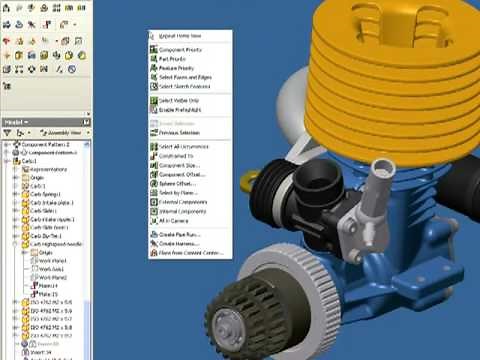This screenshot has height=360, width=480.
Task: Choose Internal Components in the menu
Action: [x=190, y=211]
